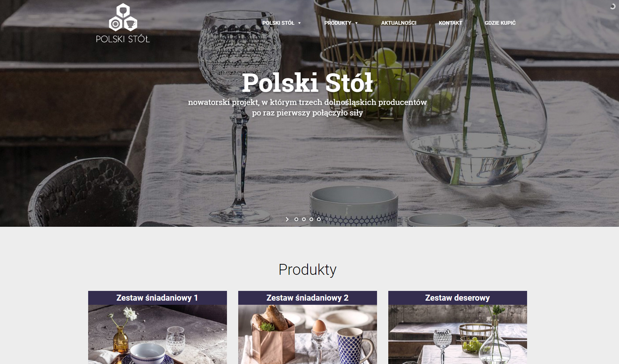The image size is (619, 364).
Task: Open the Produkty navigation menu item
Action: click(338, 23)
